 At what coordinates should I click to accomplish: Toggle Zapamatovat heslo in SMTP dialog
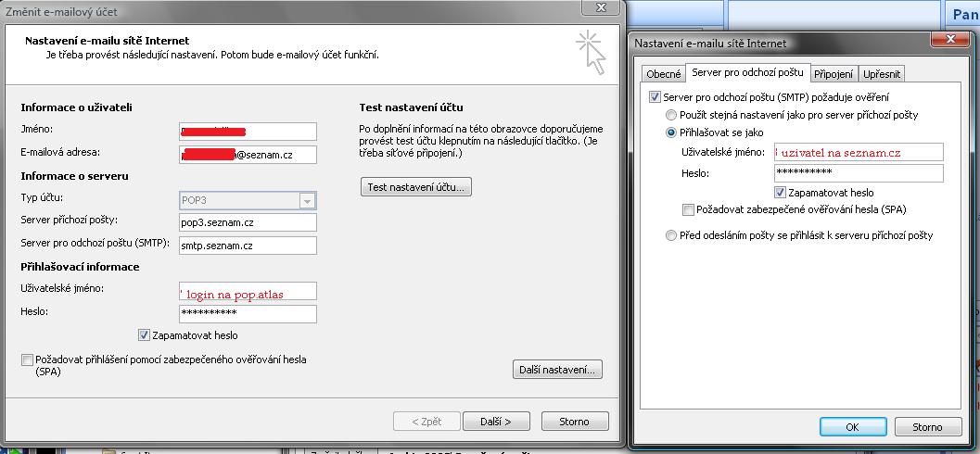coord(780,193)
